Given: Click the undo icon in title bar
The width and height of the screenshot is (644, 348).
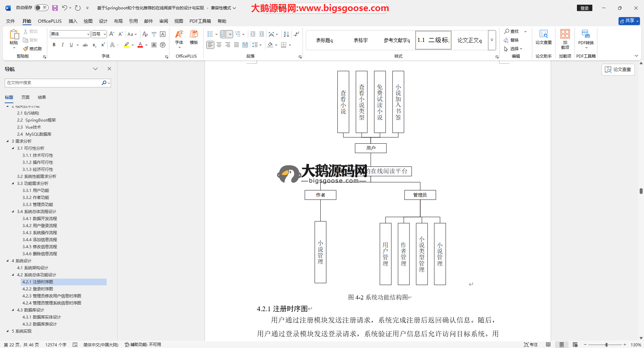Looking at the screenshot, I should 64,8.
